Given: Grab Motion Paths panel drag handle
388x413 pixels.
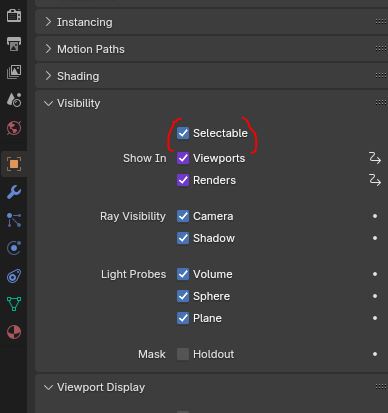Looking at the screenshot, I should click(381, 49).
